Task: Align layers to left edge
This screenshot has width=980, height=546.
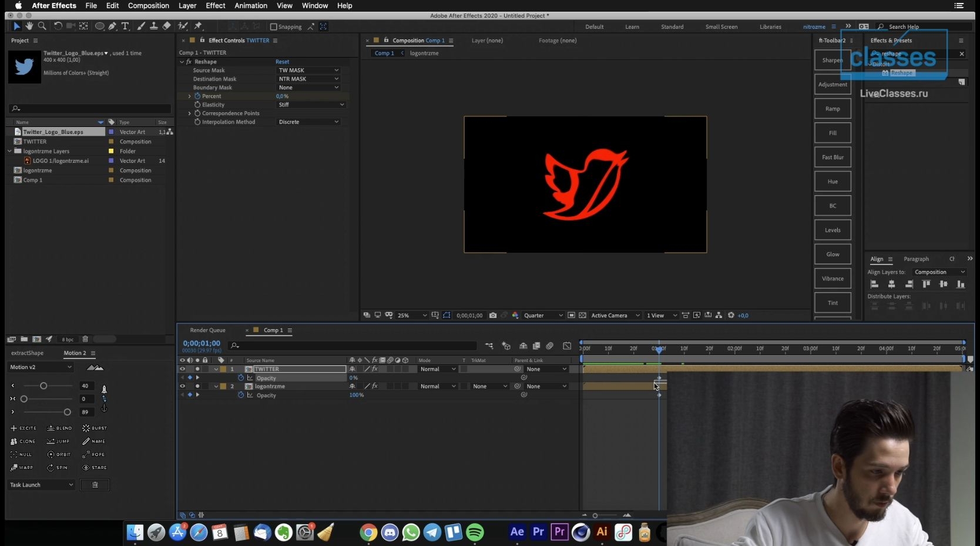Action: coord(874,284)
